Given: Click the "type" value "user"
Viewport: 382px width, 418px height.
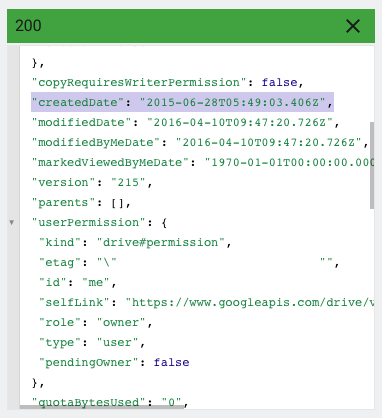Looking at the screenshot, I should (117, 342).
